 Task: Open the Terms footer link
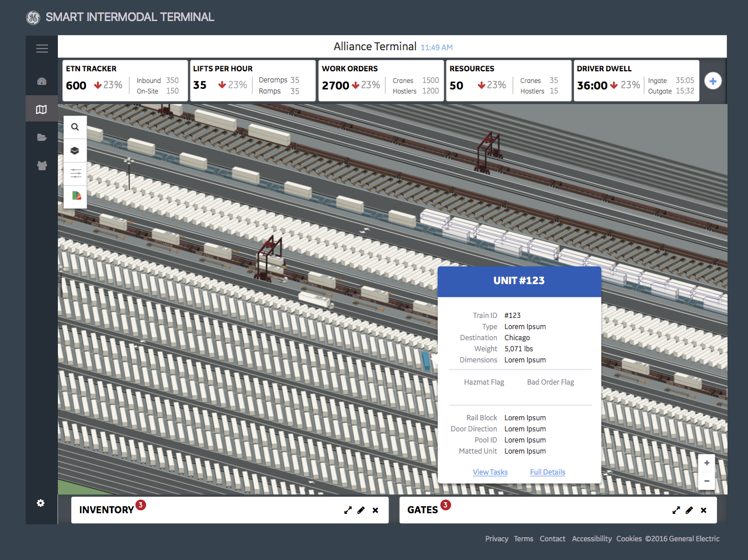(524, 539)
